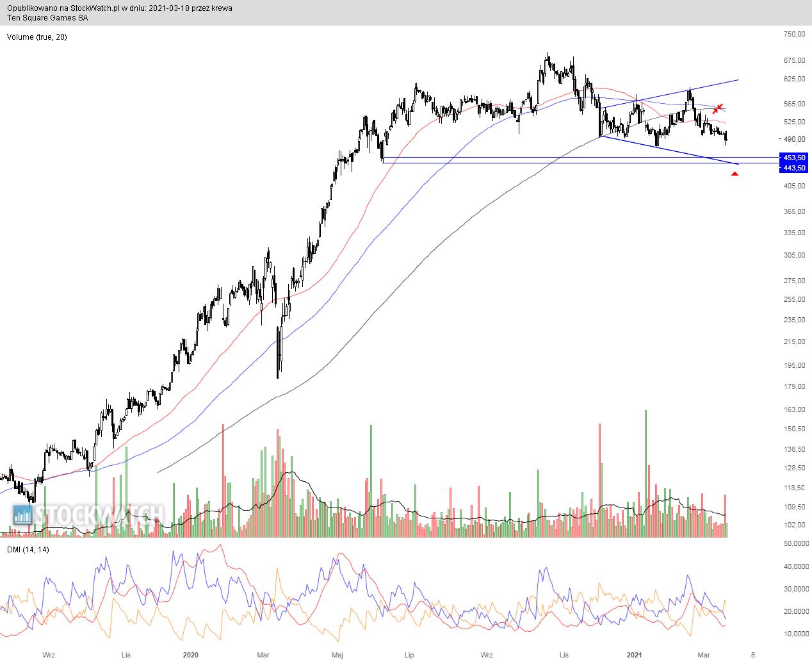Click the 163,00 price axis label
812x660 pixels.
pos(794,409)
